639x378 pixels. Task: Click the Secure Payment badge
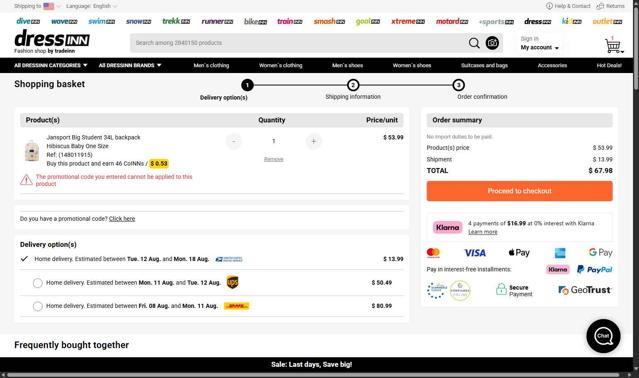pyautogui.click(x=514, y=290)
